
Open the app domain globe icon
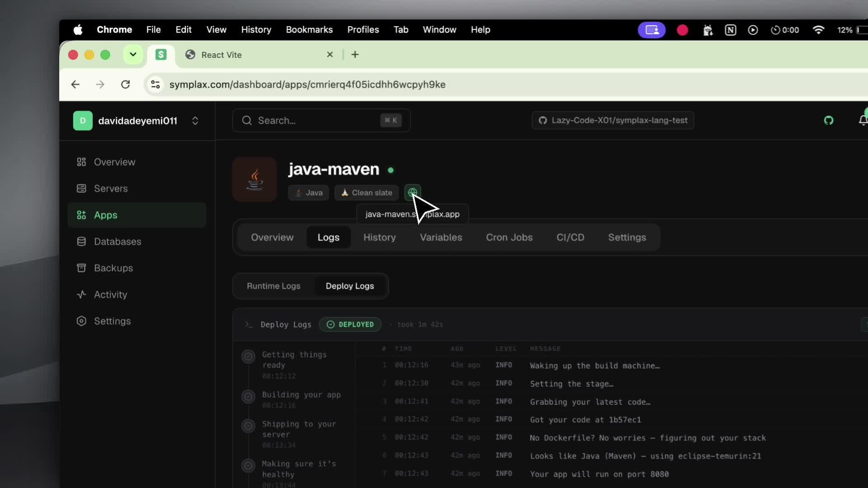coord(412,192)
